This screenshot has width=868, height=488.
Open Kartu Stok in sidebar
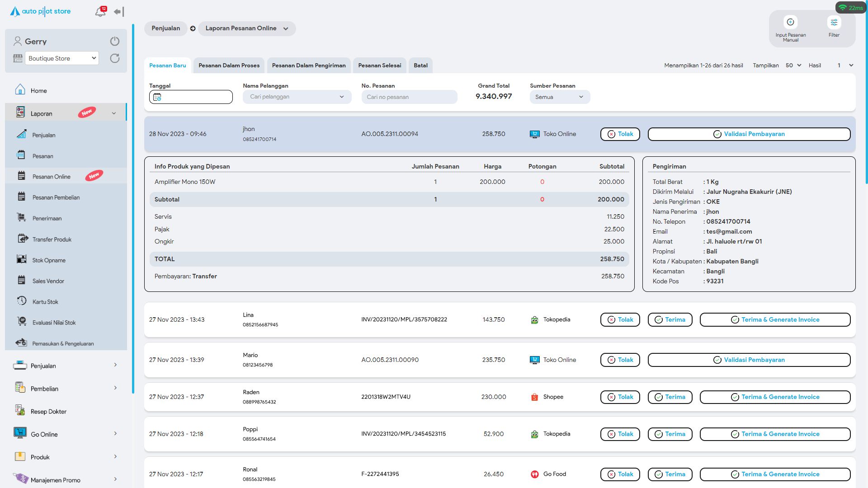pos(45,302)
